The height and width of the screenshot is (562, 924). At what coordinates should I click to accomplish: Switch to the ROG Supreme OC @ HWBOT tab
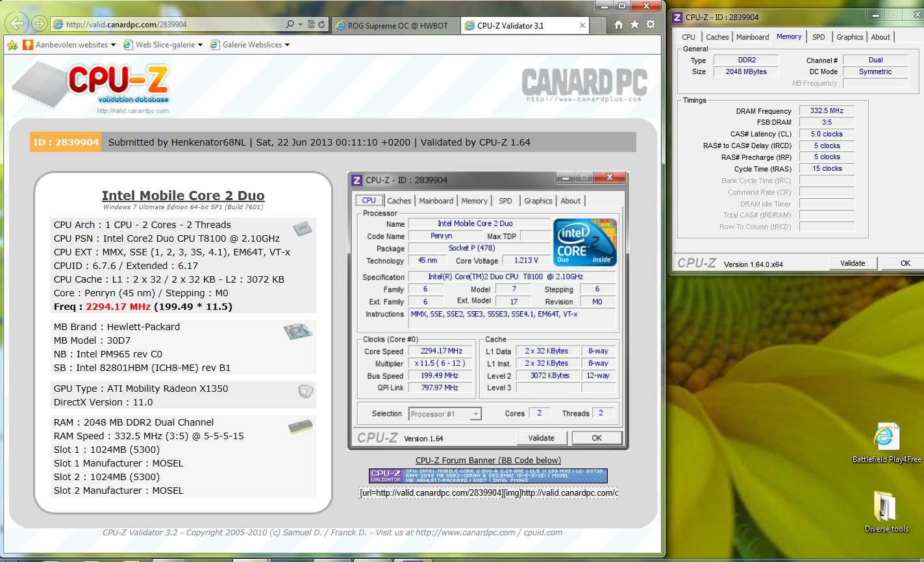click(396, 25)
